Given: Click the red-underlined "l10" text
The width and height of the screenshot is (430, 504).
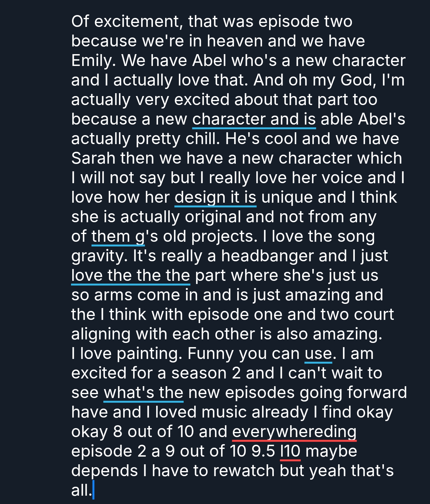Looking at the screenshot, I should pyautogui.click(x=290, y=451).
